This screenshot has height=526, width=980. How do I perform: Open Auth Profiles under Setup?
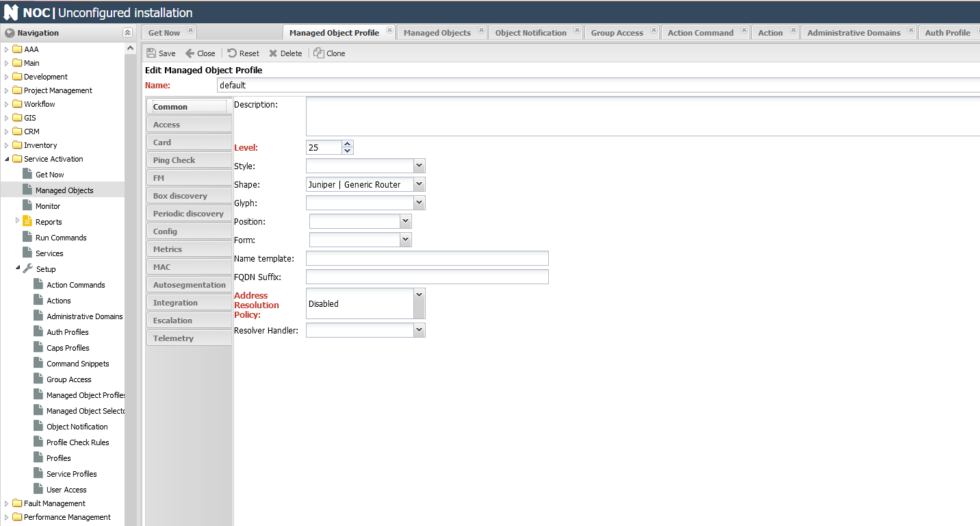point(67,332)
